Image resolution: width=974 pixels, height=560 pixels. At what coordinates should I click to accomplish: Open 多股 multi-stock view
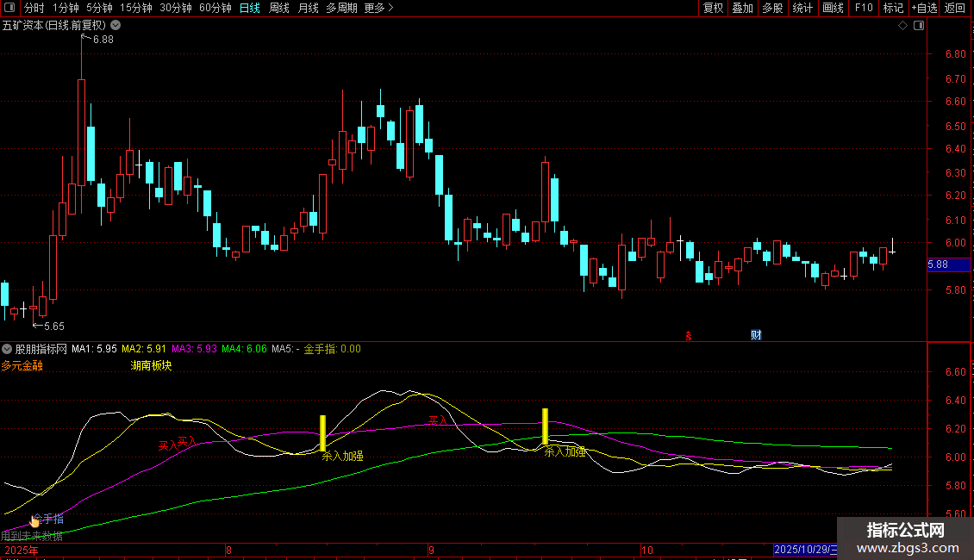point(773,8)
